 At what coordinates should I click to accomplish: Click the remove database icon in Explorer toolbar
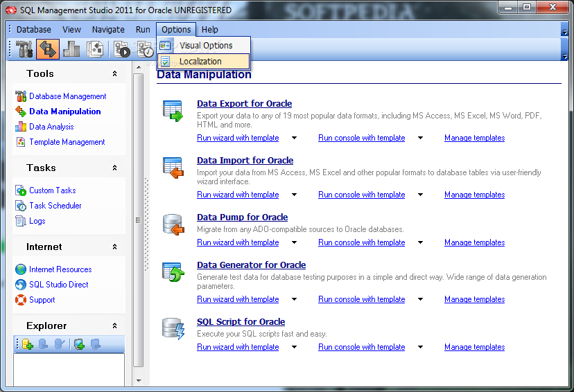click(x=43, y=344)
